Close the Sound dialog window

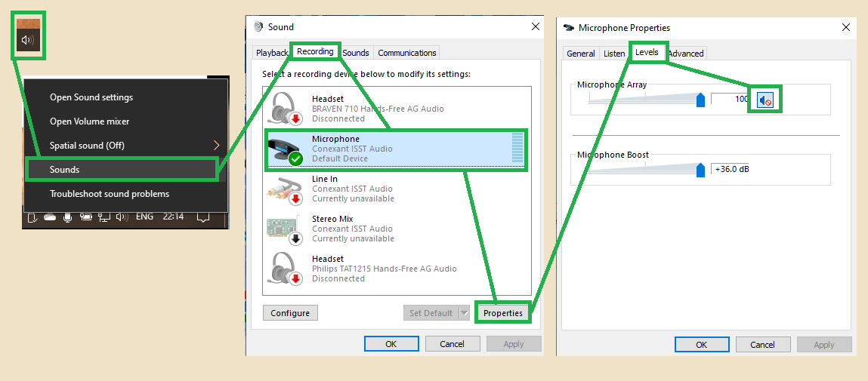click(x=536, y=26)
